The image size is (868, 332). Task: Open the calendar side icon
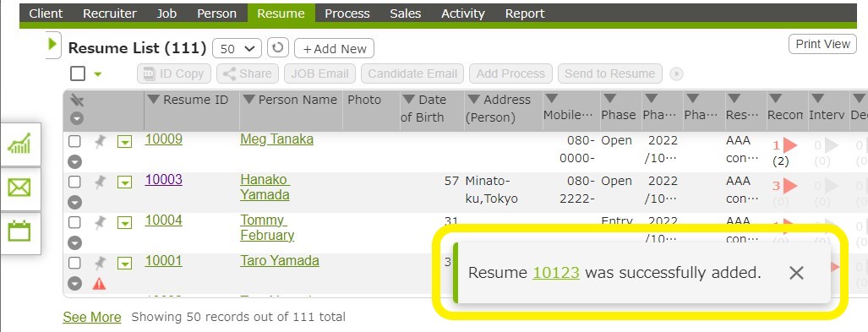tap(19, 231)
